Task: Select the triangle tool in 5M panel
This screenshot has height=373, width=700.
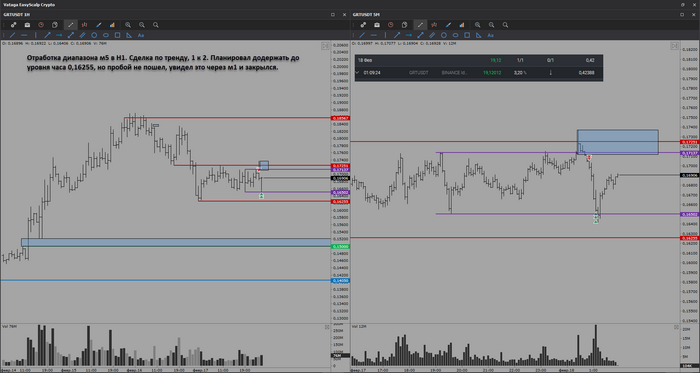Action: tap(479, 35)
